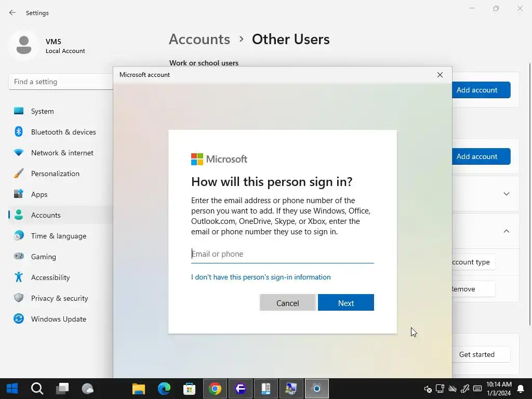Viewport: 532px width, 399px height.
Task: Expand the collapsed user entry chevron
Action: click(x=506, y=194)
